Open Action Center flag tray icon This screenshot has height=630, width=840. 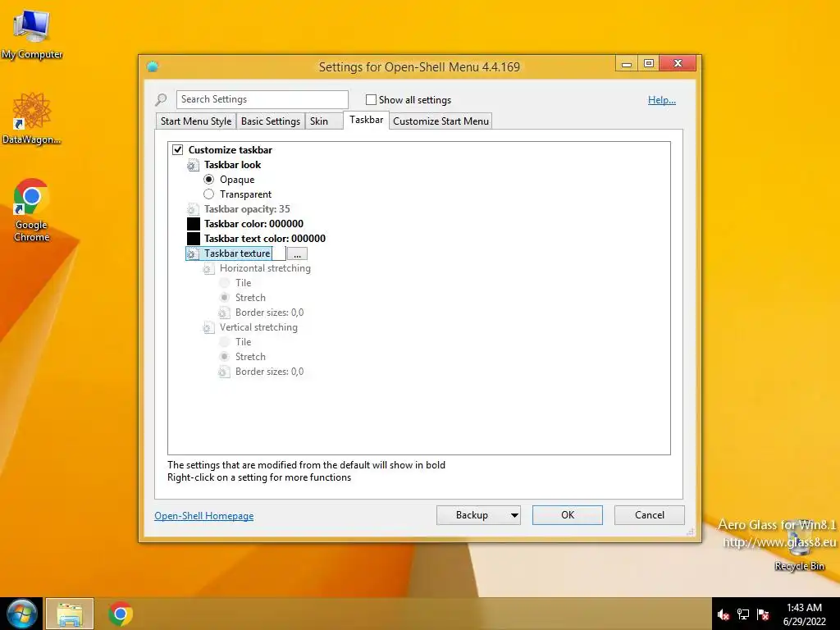click(x=763, y=614)
